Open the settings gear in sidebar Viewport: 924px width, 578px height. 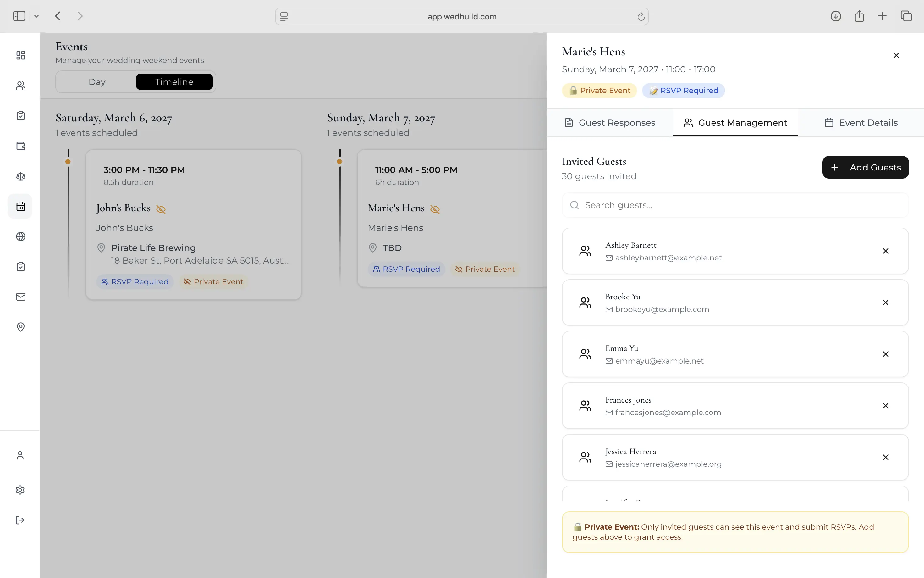pos(20,490)
